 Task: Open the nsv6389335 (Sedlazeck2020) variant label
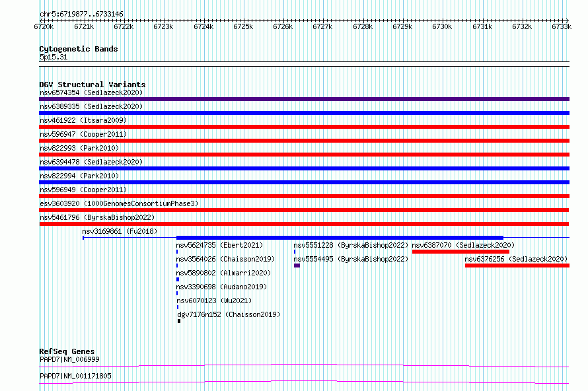pos(91,106)
